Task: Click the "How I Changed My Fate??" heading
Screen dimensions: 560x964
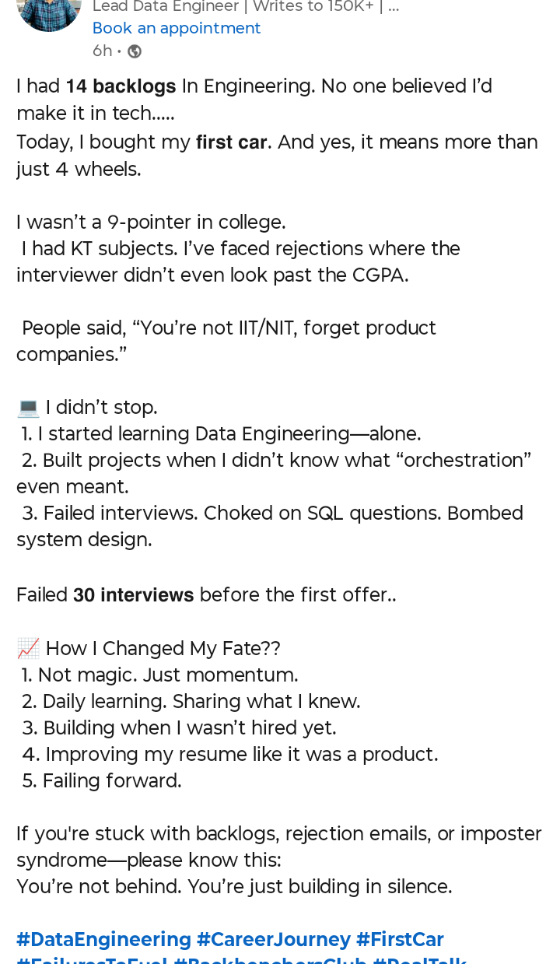Action: [163, 648]
